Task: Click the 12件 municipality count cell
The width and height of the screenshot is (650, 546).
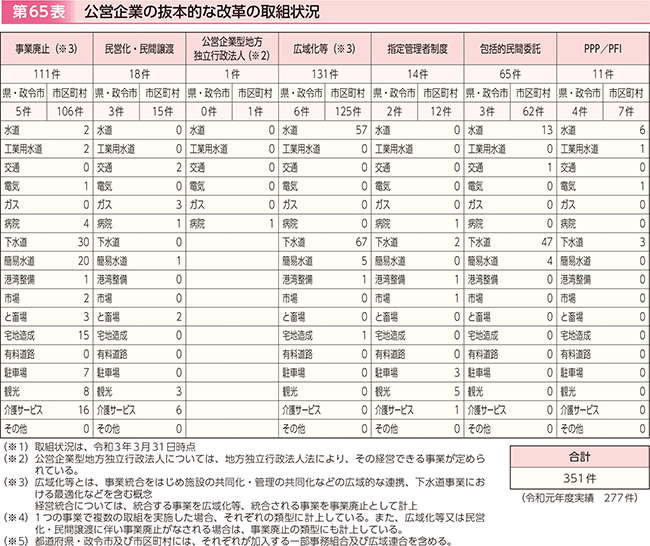Action: [x=441, y=112]
